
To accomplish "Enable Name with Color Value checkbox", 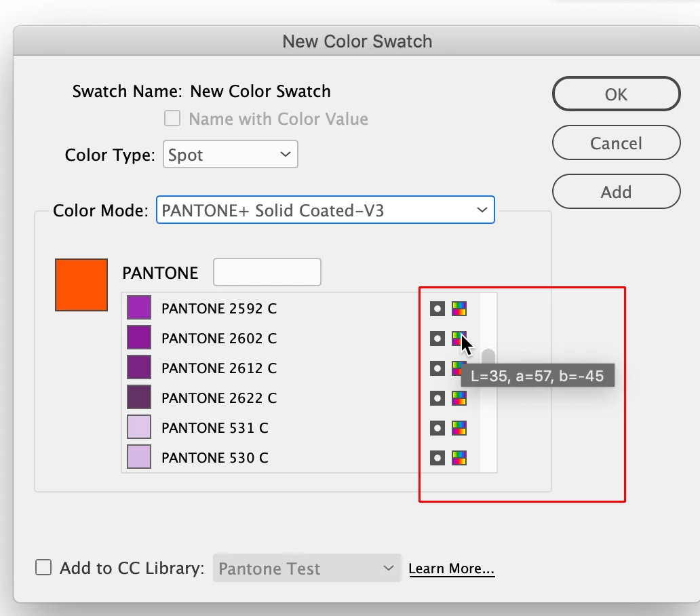I will [172, 119].
